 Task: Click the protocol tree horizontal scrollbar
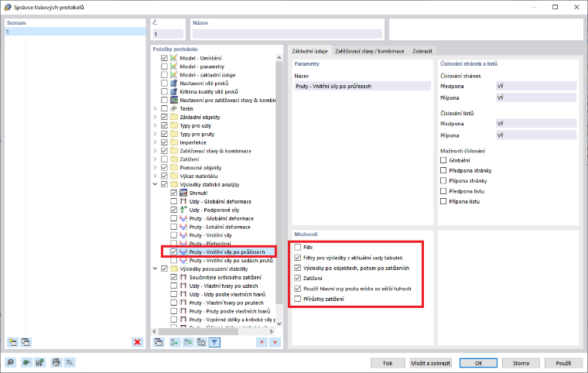coord(199,332)
